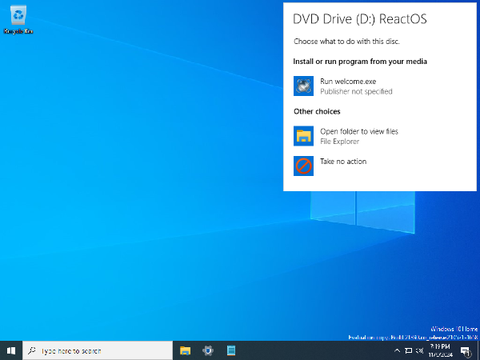Image resolution: width=480 pixels, height=360 pixels.
Task: Click the File Explorer subtitle in AutoPlay
Action: tap(340, 142)
